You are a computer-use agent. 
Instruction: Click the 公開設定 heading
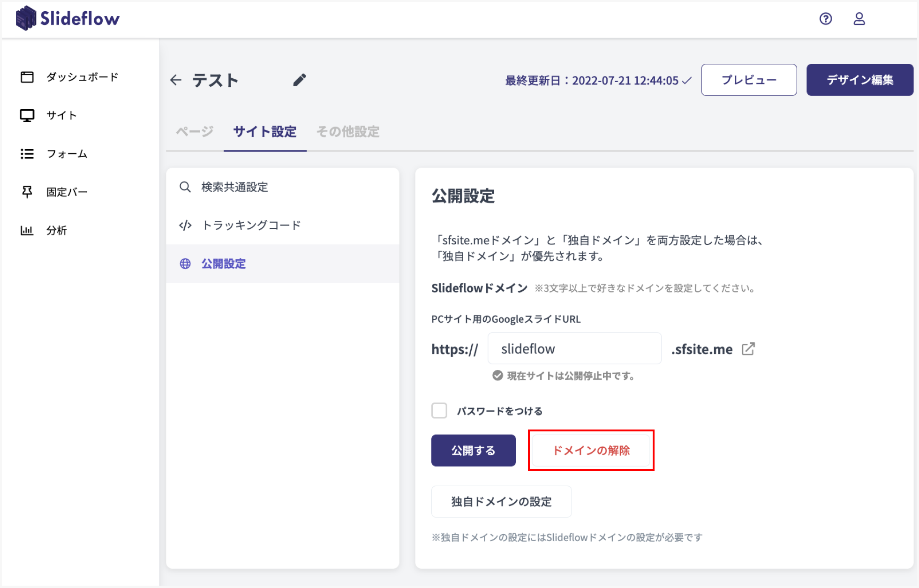pyautogui.click(x=463, y=196)
